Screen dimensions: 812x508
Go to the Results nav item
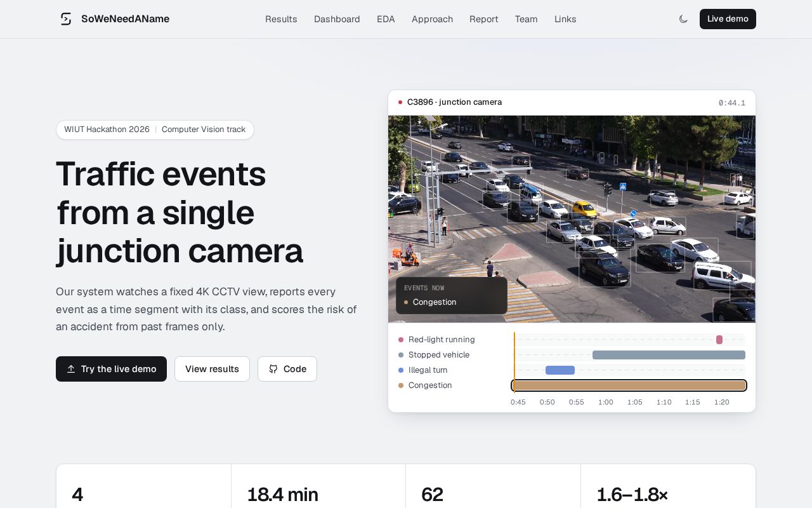pyautogui.click(x=281, y=19)
